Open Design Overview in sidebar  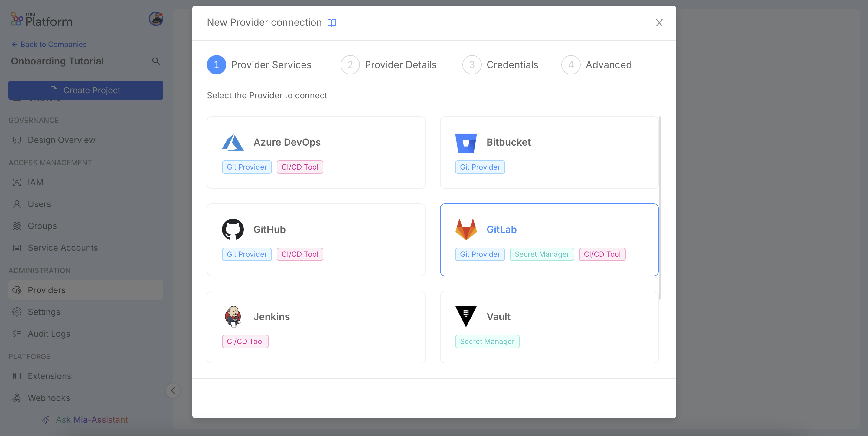click(x=86, y=140)
